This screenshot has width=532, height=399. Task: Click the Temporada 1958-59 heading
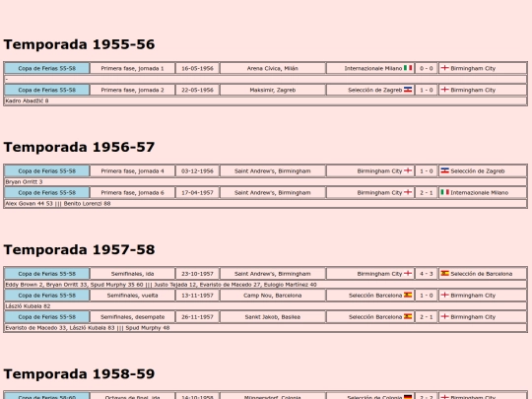[79, 374]
